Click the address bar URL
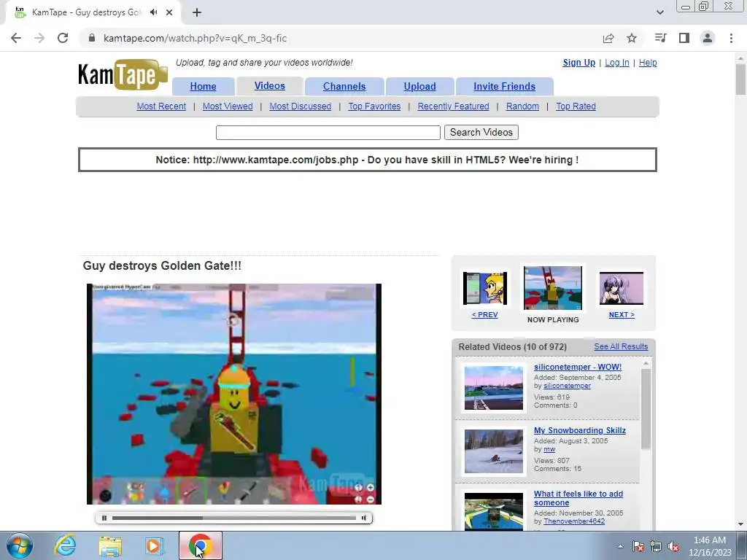The image size is (747, 560). 195,38
